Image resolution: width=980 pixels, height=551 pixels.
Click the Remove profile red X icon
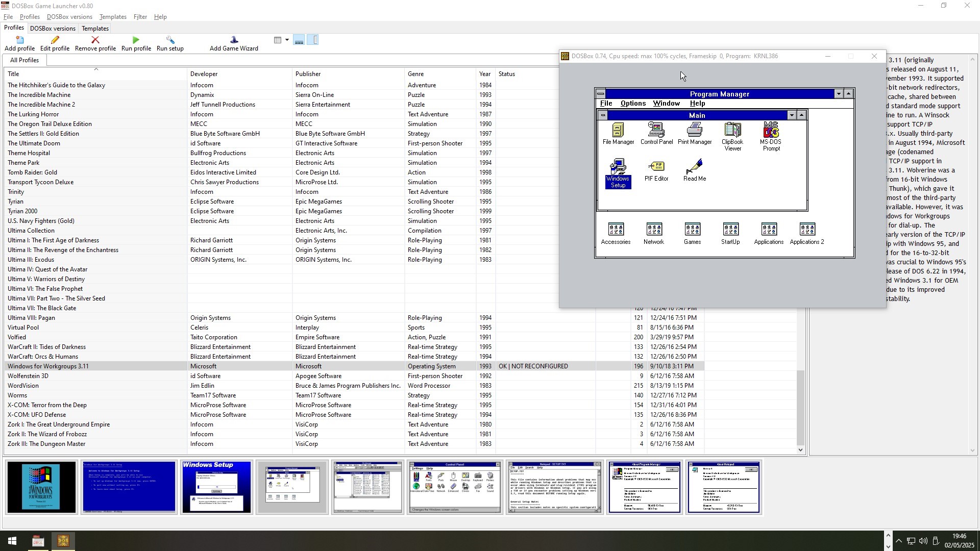coord(95,40)
